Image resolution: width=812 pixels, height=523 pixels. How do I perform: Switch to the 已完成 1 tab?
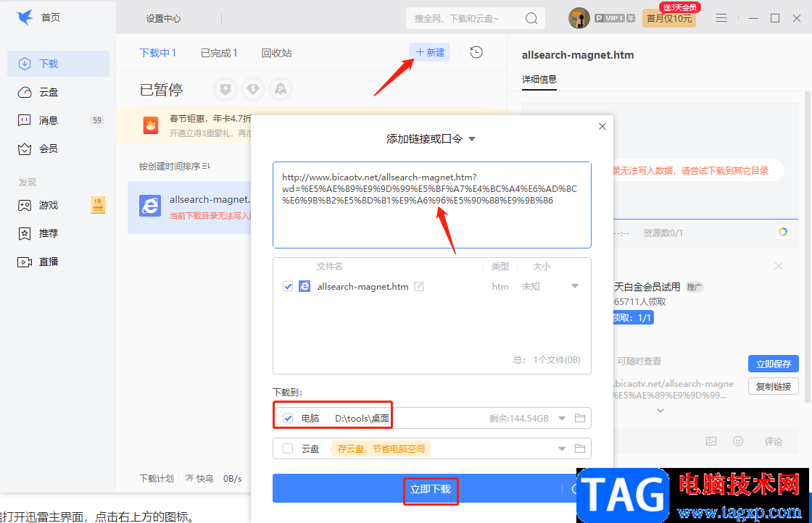coord(219,53)
